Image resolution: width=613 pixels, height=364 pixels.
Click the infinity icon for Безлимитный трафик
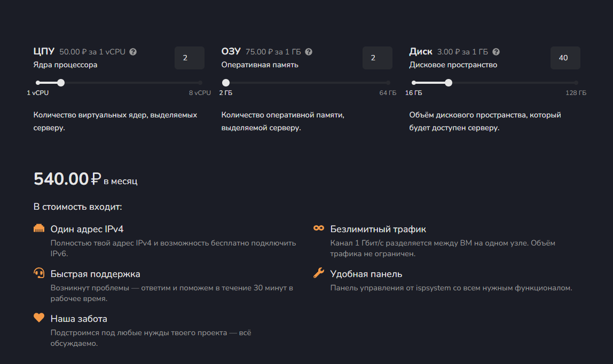point(319,228)
